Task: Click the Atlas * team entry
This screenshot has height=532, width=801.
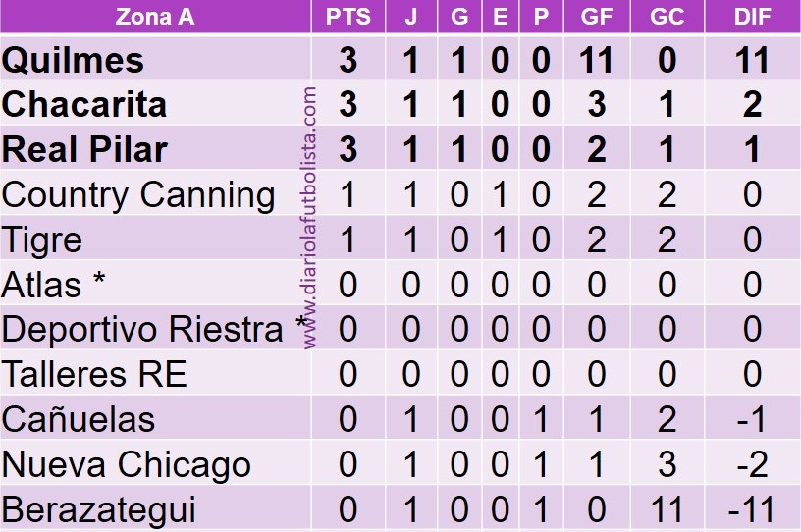Action: [x=54, y=286]
